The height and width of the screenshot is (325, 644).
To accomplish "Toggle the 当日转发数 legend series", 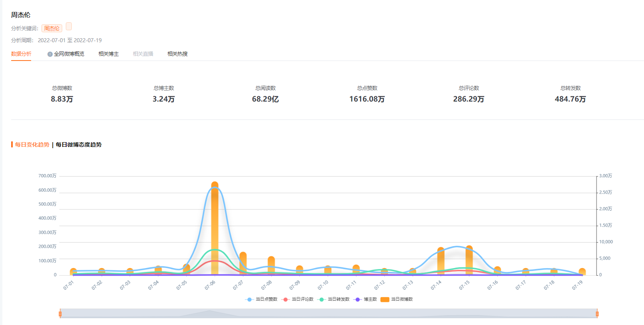I will (x=333, y=299).
